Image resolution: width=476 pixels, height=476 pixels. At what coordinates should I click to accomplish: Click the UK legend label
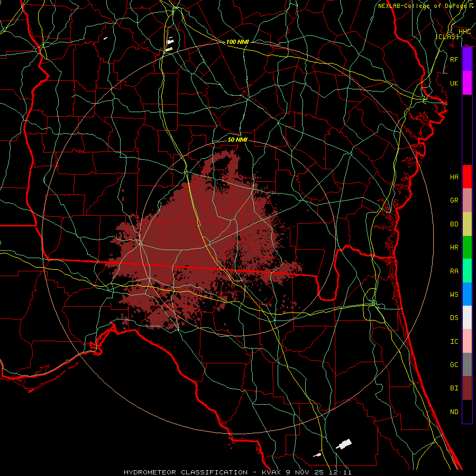pos(454,83)
